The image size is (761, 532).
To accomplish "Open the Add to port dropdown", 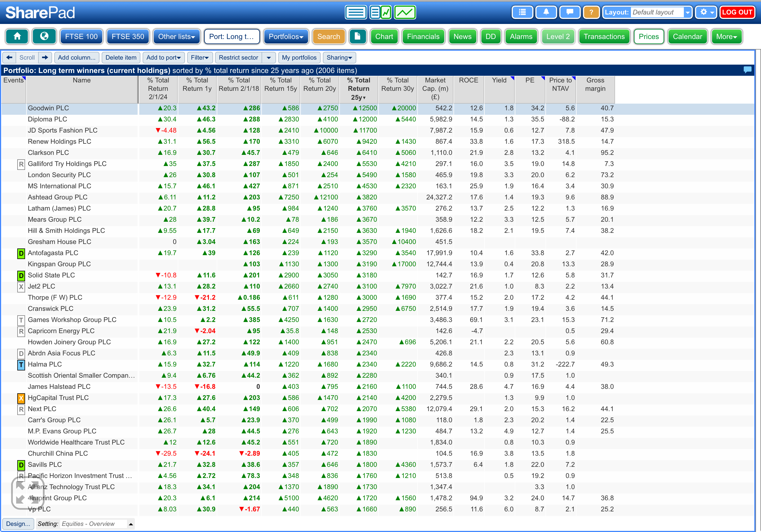I will [164, 58].
